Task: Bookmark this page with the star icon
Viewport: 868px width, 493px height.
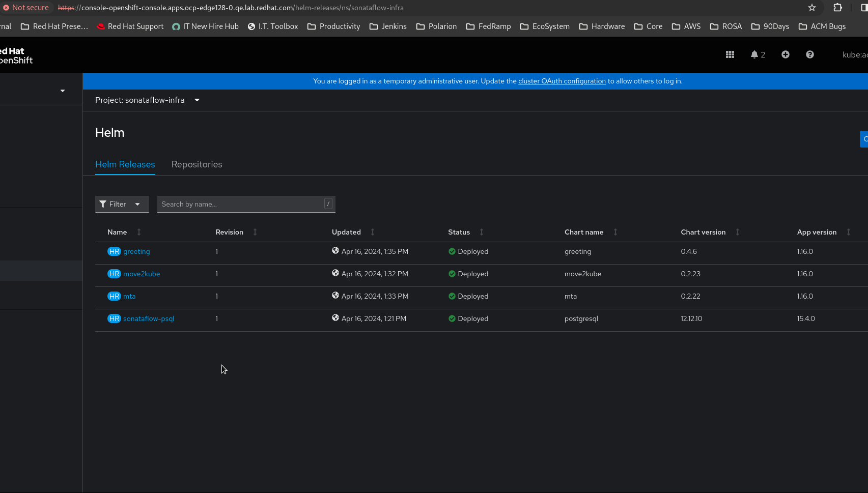Action: coord(812,8)
